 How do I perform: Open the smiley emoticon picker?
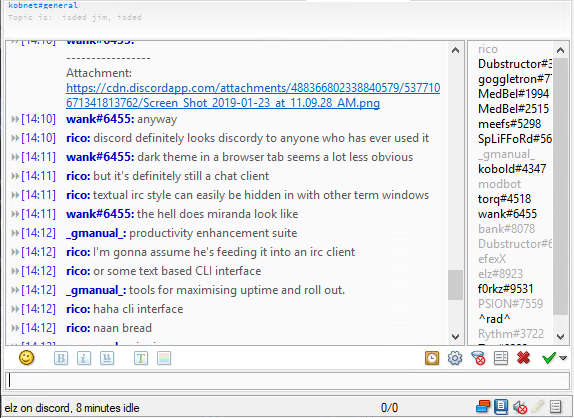26,358
